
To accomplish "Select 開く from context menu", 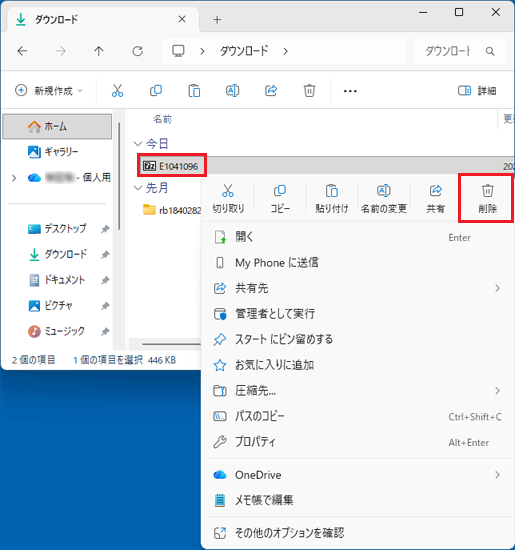I will point(357,237).
